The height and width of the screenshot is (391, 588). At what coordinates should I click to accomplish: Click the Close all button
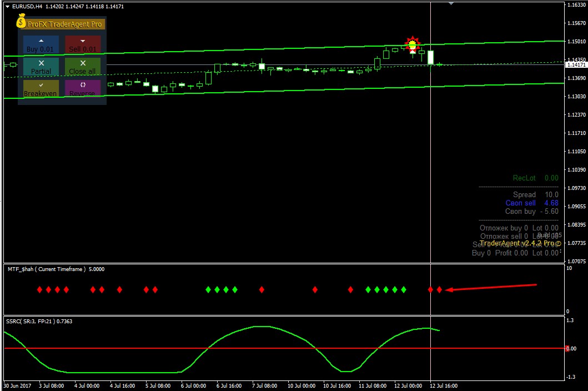pyautogui.click(x=83, y=67)
